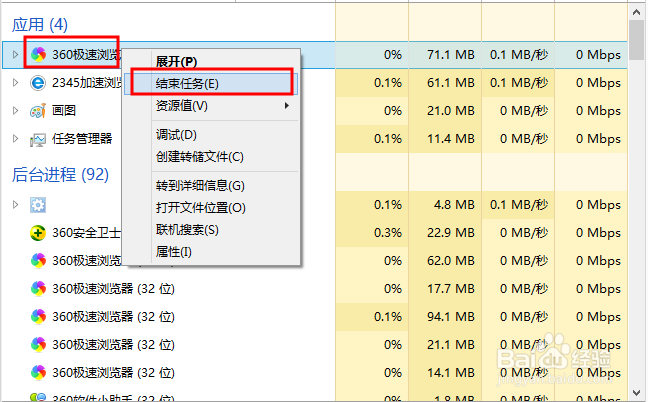Select 结束任务(E) from the context menu
The height and width of the screenshot is (402, 648).
[x=212, y=84]
